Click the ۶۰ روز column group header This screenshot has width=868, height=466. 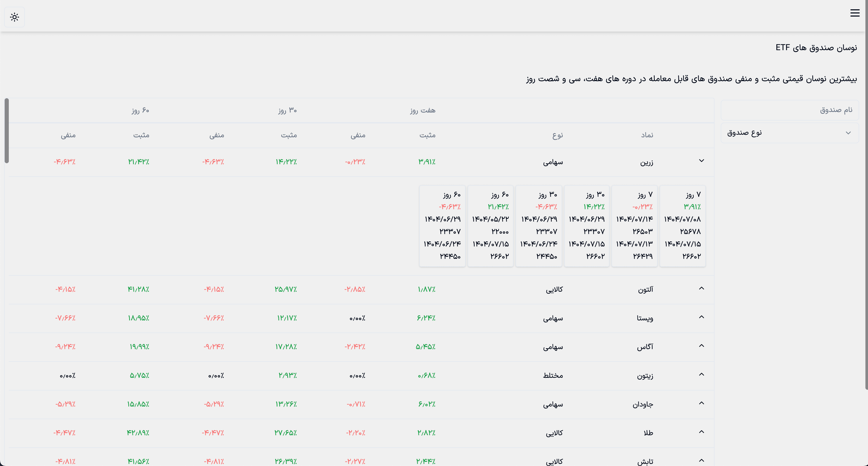pyautogui.click(x=140, y=110)
